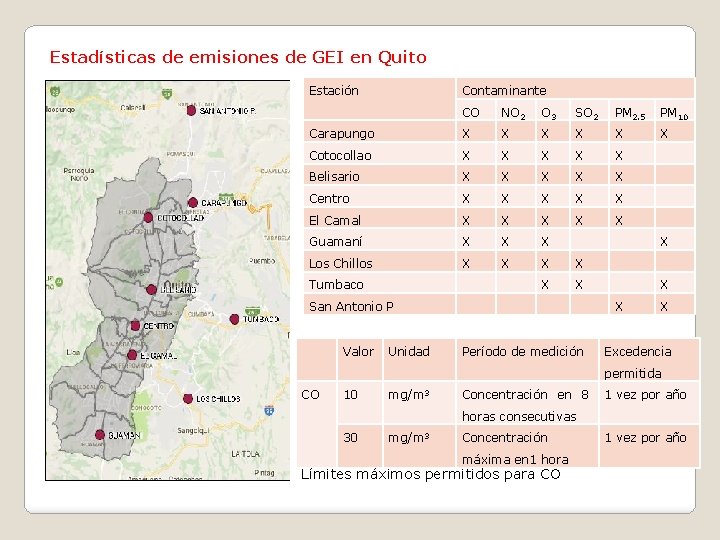Select the 'El Camal' table row label
The height and width of the screenshot is (540, 720).
[335, 220]
